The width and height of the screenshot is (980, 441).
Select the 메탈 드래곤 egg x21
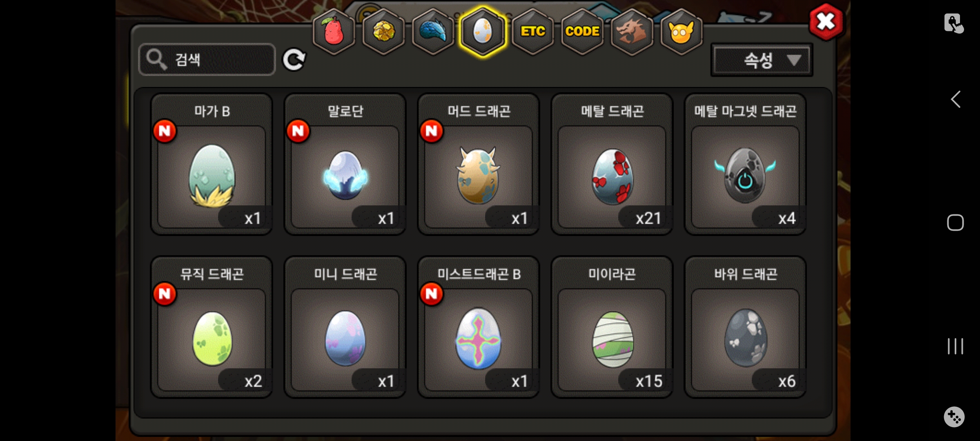[x=612, y=164]
